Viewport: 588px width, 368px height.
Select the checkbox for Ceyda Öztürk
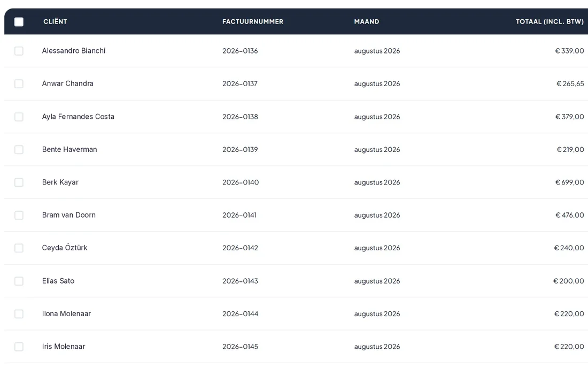[x=19, y=248]
